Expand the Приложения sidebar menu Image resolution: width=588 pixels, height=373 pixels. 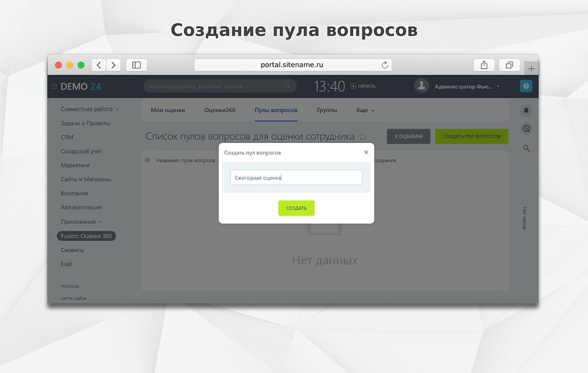pos(101,221)
